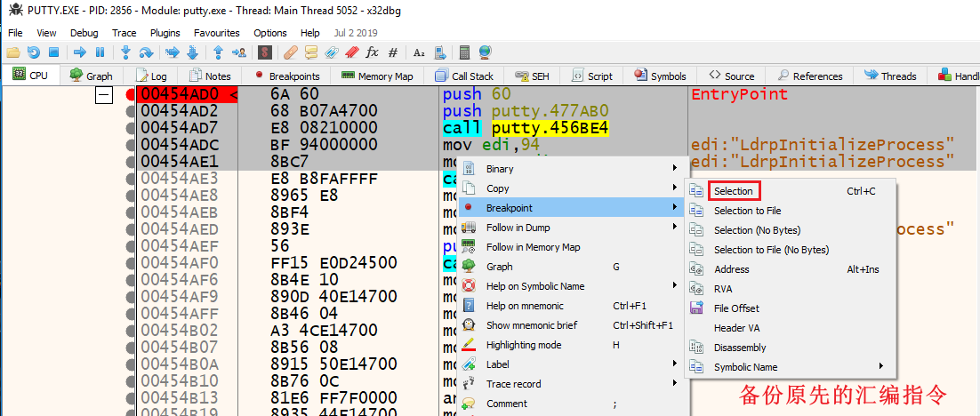
Task: Collapse the function fold box at EntryPoint
Action: 104,95
